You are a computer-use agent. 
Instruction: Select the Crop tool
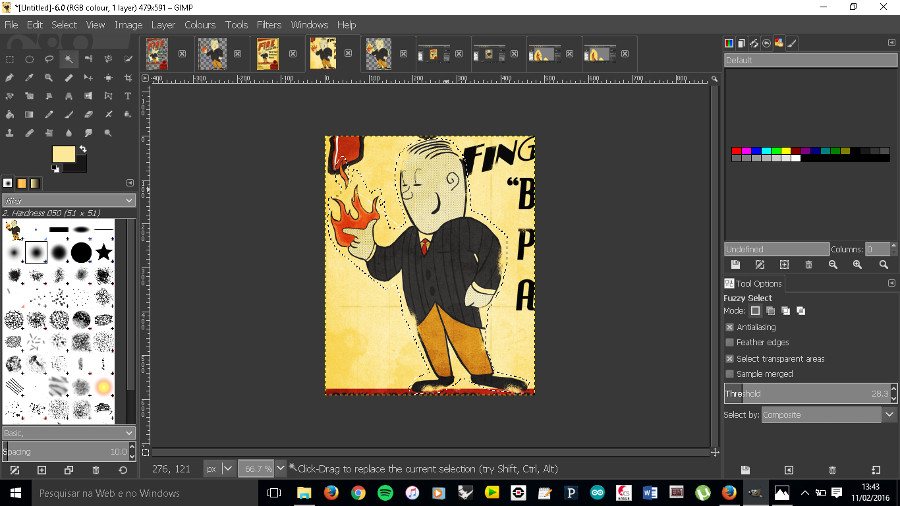(128, 77)
